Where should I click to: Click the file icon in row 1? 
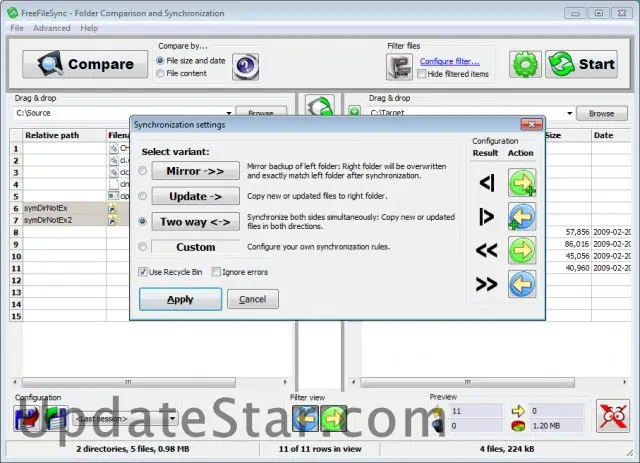[114, 148]
